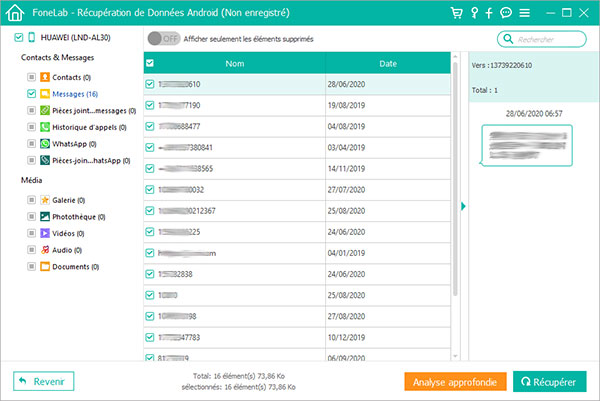Open the feedback chat bubble icon
Screen dimensions: 600x401
(506, 13)
